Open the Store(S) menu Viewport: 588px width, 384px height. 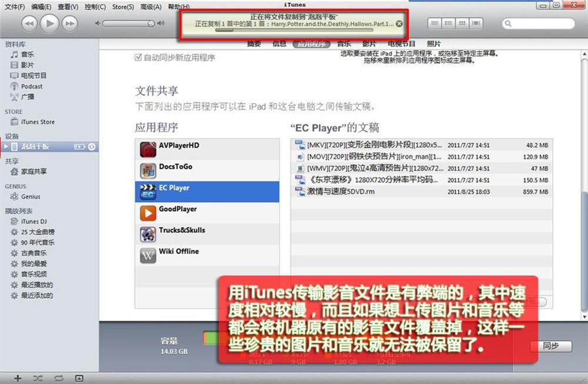pyautogui.click(x=123, y=6)
